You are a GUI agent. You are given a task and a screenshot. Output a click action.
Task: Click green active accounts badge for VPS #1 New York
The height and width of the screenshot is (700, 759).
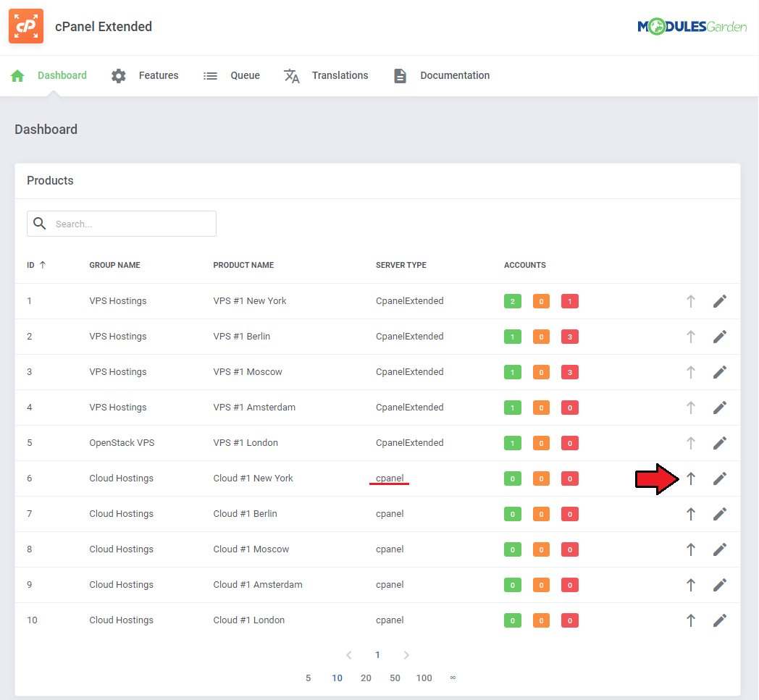tap(513, 301)
